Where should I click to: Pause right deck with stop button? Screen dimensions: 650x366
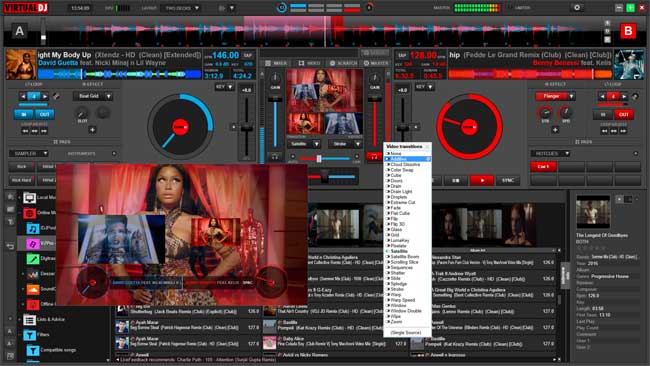[456, 180]
